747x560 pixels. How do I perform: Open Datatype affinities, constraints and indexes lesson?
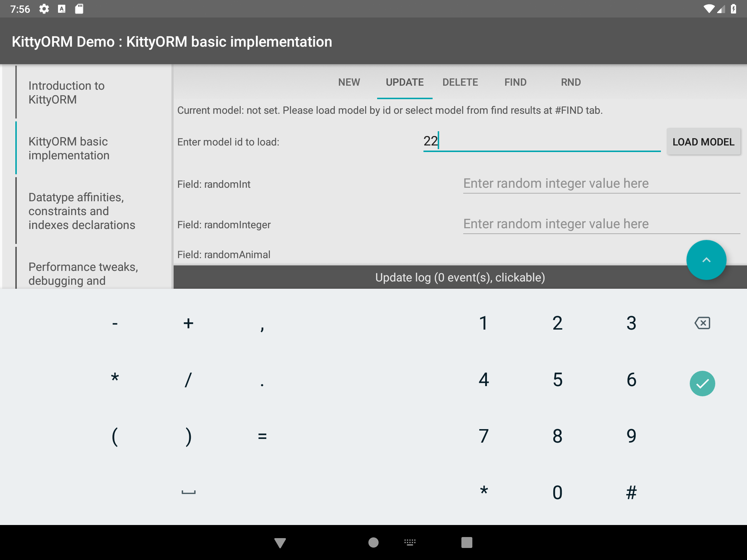tap(93, 211)
